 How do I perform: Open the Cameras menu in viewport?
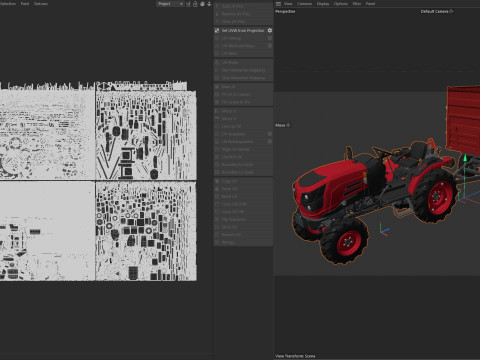coord(304,4)
